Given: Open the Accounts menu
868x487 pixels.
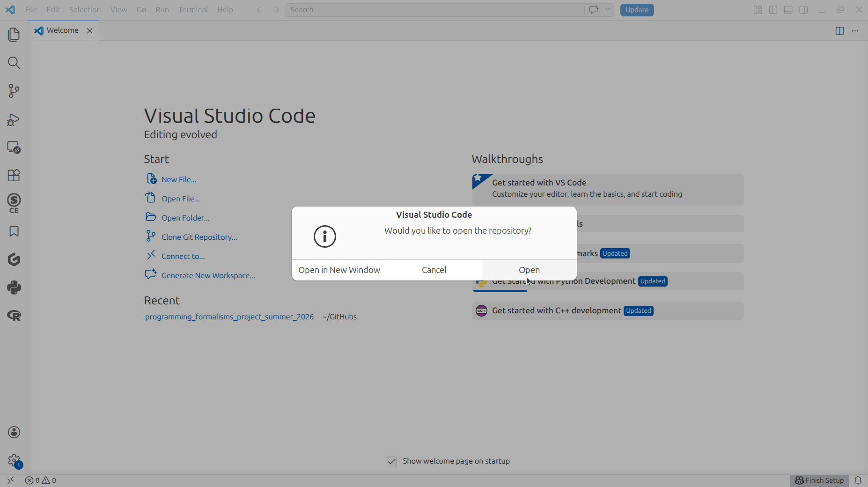Looking at the screenshot, I should [14, 432].
